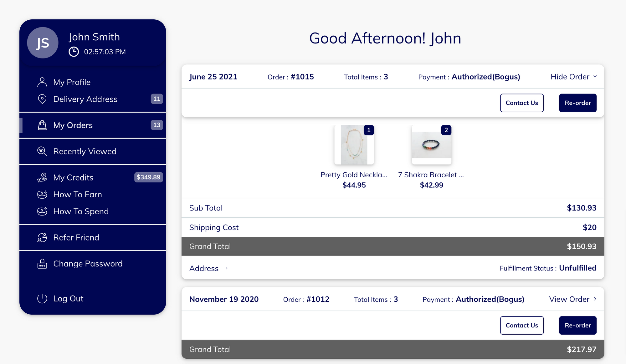
Task: Click the Unfulfilled fulfillment status
Action: coord(577,268)
